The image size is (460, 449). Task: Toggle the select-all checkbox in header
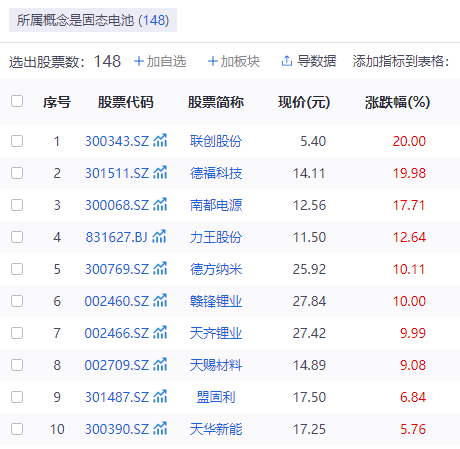point(17,101)
